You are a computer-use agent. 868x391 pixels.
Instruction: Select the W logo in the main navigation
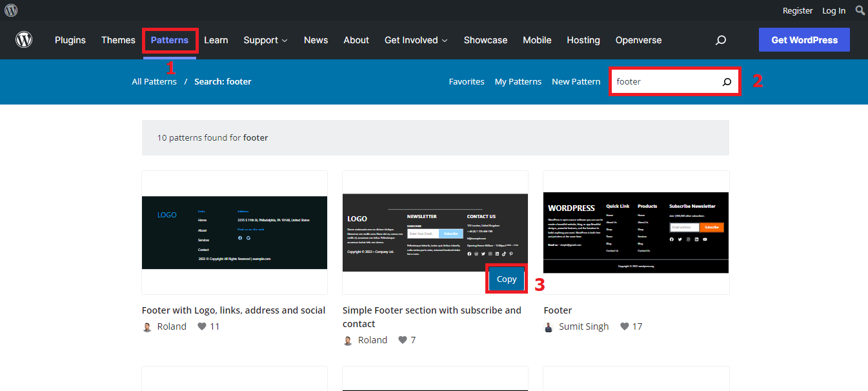click(x=24, y=39)
